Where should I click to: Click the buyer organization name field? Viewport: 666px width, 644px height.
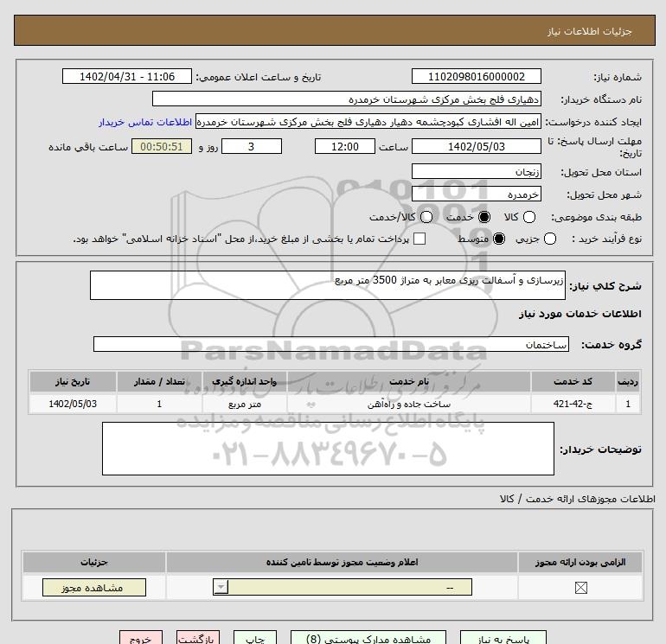[x=347, y=99]
